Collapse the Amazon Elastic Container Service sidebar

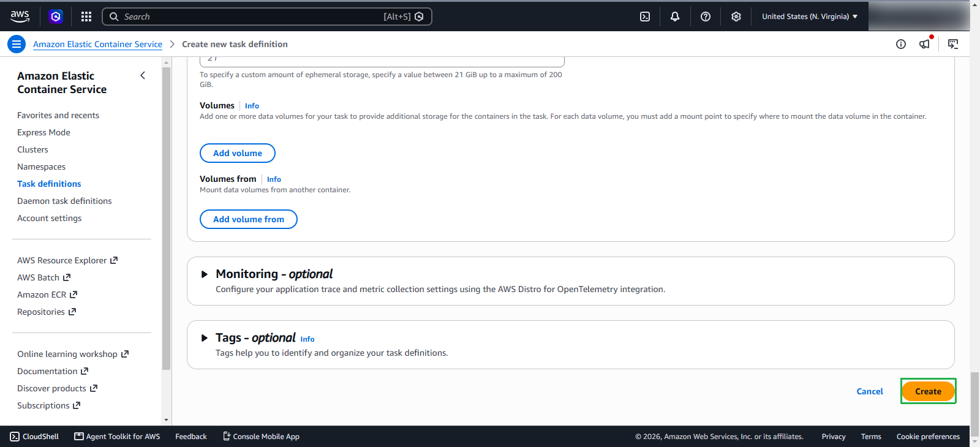(x=143, y=75)
